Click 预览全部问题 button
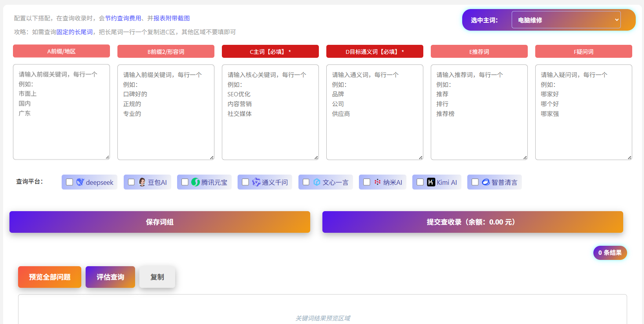Screen dimensions: 644x324 [x=49, y=277]
